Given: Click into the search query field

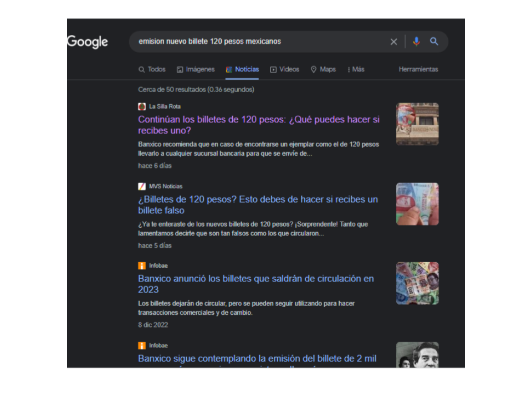Looking at the screenshot, I should [255, 42].
